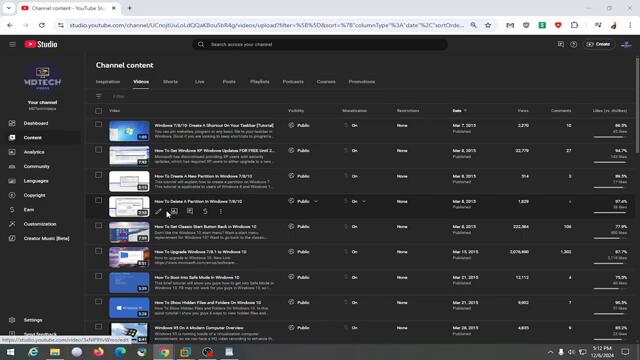The image size is (640, 360).
Task: Open the How To Upgrade Windows video thumbnail
Action: pos(129,257)
